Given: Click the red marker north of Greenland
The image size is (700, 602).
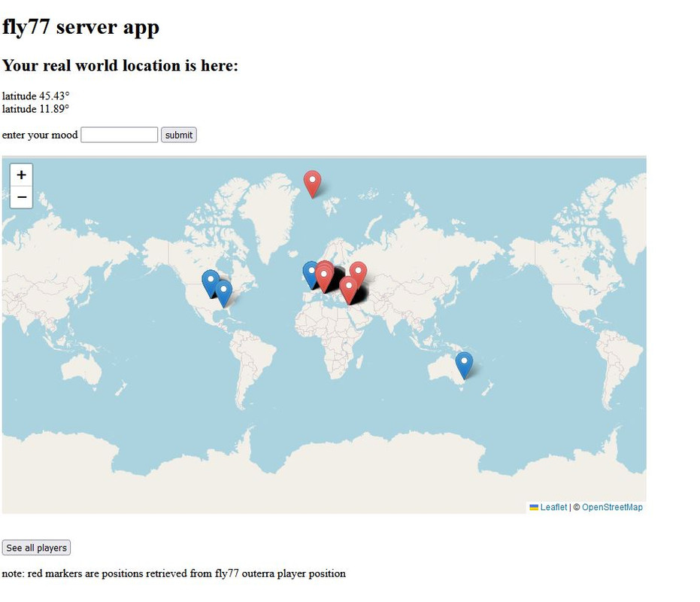Looking at the screenshot, I should 313,184.
